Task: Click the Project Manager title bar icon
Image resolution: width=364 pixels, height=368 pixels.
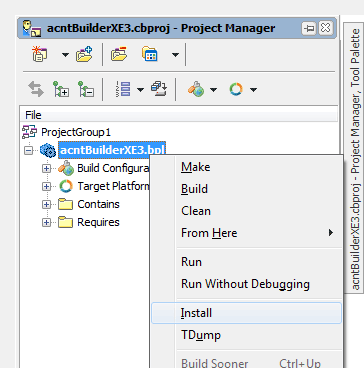Action: [32, 28]
